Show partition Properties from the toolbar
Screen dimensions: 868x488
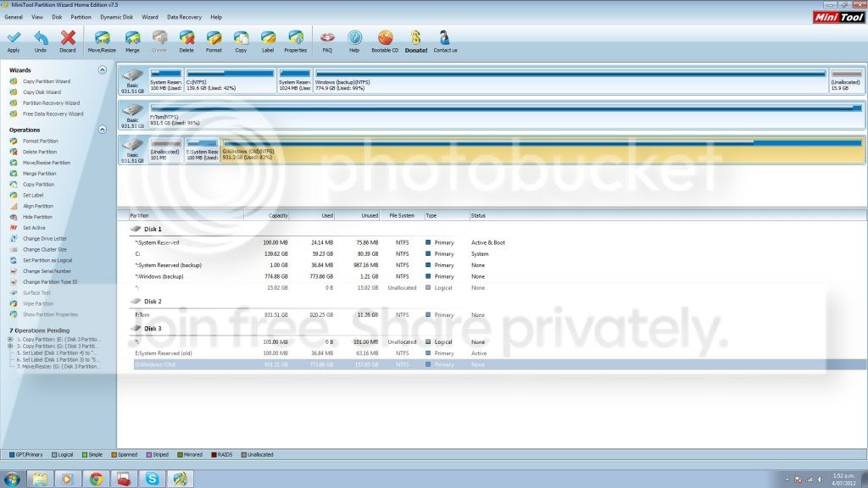296,42
